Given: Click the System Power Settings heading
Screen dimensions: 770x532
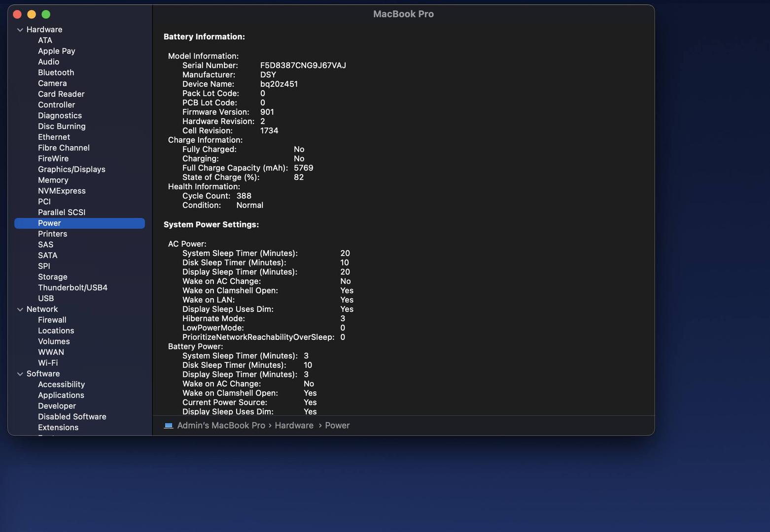Looking at the screenshot, I should [211, 225].
